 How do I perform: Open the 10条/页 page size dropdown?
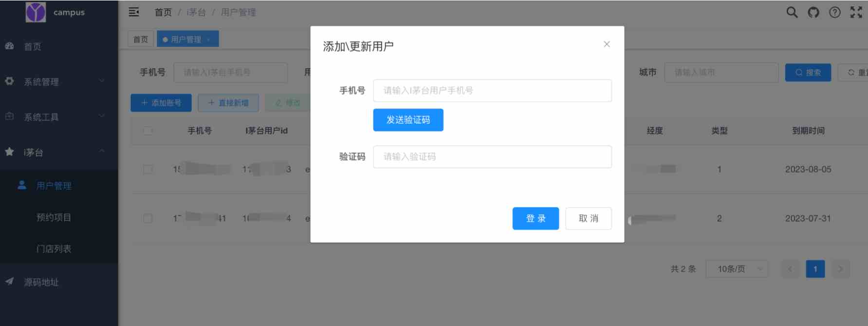(x=737, y=269)
